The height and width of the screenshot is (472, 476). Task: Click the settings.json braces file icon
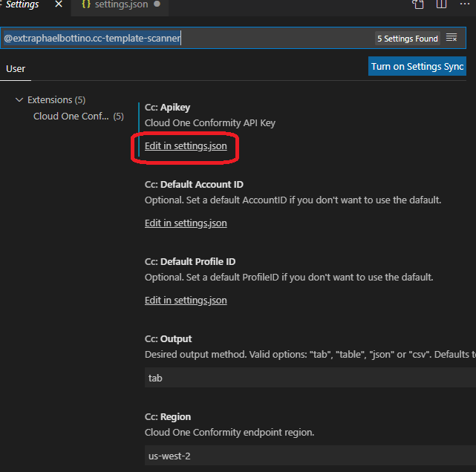(86, 4)
